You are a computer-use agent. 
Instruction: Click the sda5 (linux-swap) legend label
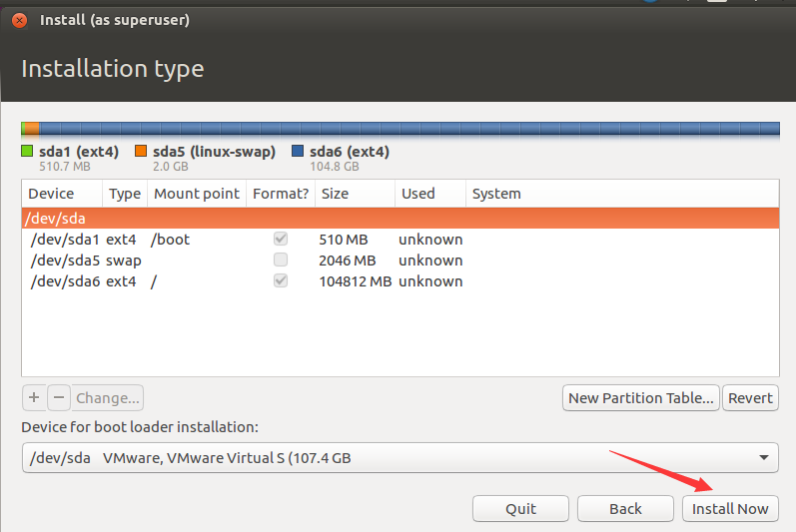[214, 152]
